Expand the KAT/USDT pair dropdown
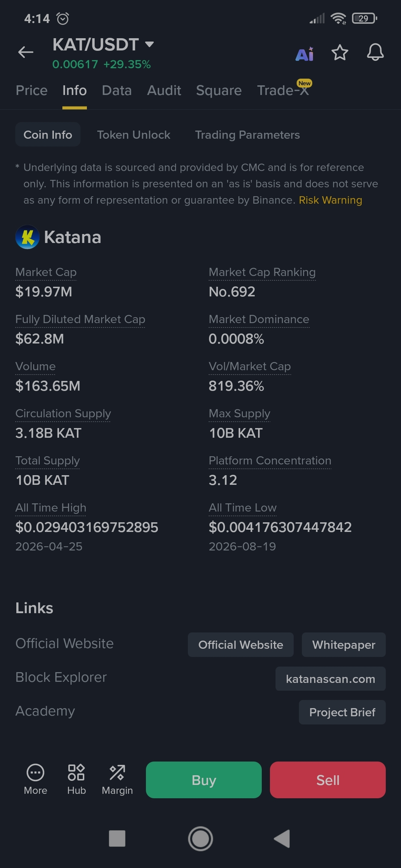401x868 pixels. coord(149,45)
